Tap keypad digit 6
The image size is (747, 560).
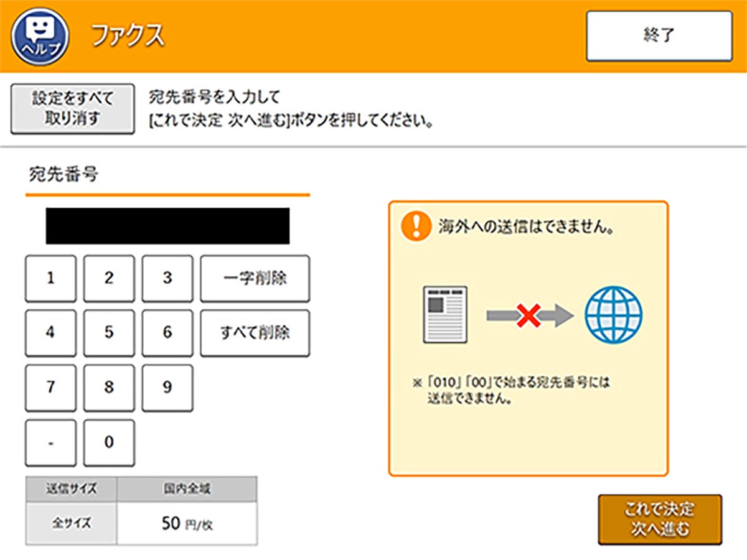point(167,333)
